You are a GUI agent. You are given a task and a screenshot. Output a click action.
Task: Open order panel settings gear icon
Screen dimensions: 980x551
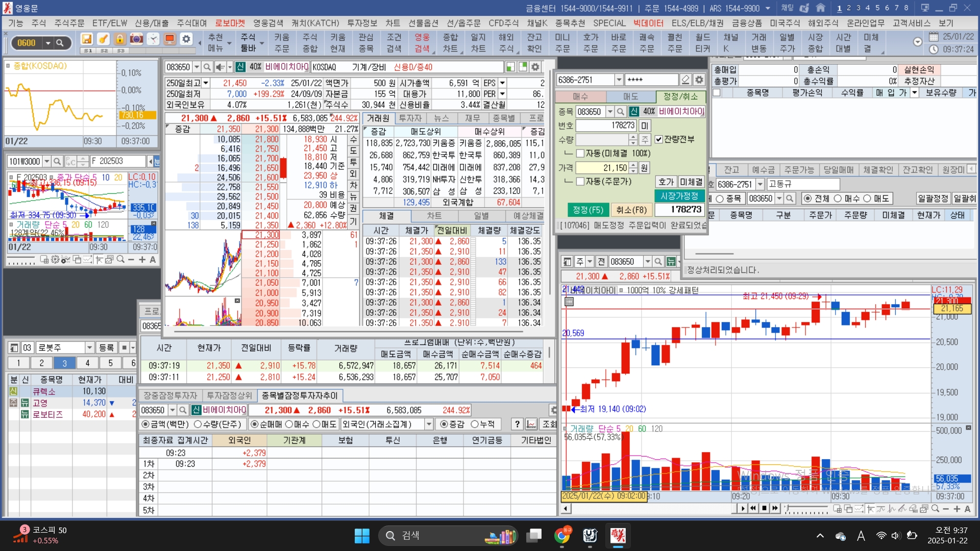(699, 80)
